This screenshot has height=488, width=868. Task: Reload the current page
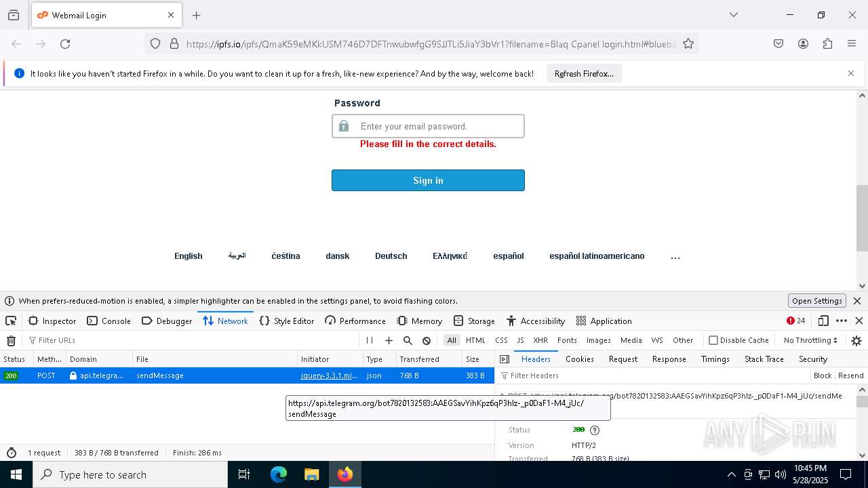(65, 44)
